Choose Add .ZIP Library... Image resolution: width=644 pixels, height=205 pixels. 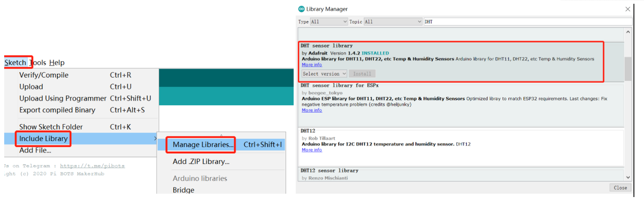click(x=221, y=161)
